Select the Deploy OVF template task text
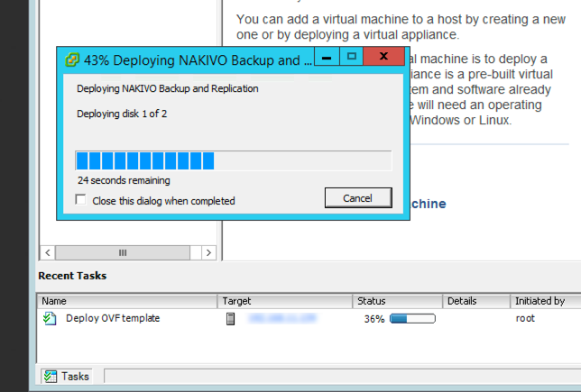The height and width of the screenshot is (392, 581). click(113, 318)
